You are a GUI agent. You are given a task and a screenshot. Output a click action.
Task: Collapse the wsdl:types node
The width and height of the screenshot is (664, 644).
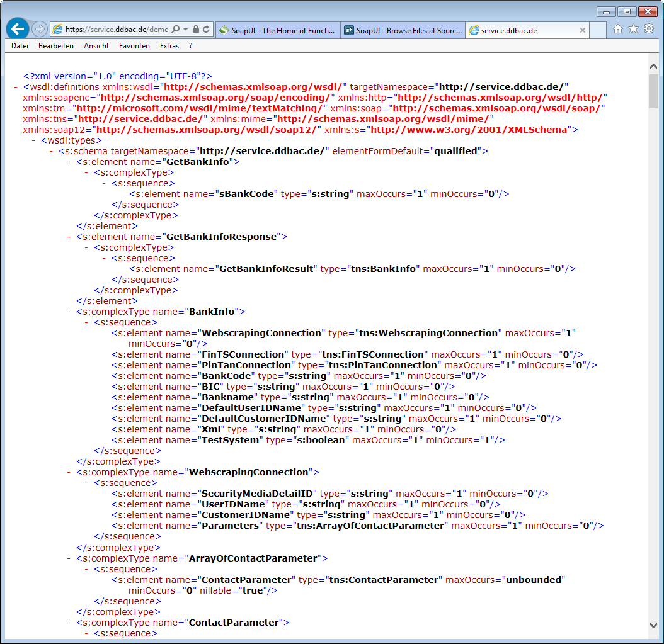click(x=33, y=140)
